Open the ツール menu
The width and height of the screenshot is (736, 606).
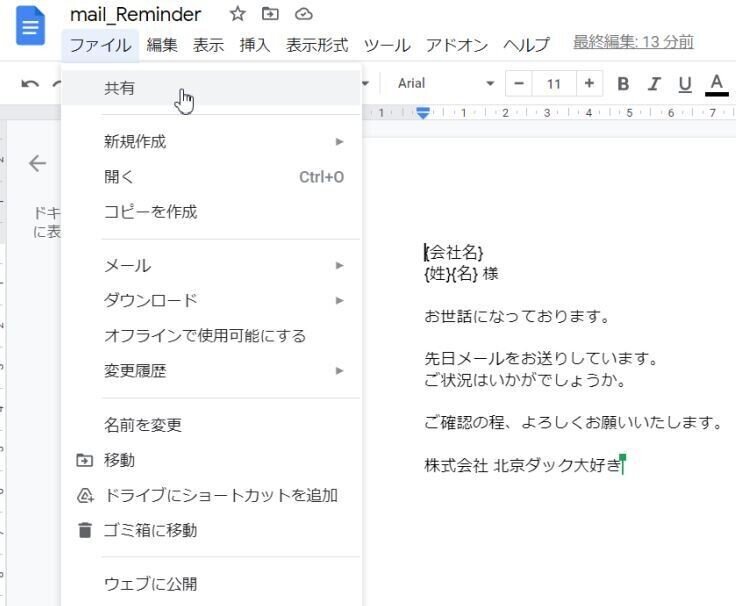[x=387, y=45]
